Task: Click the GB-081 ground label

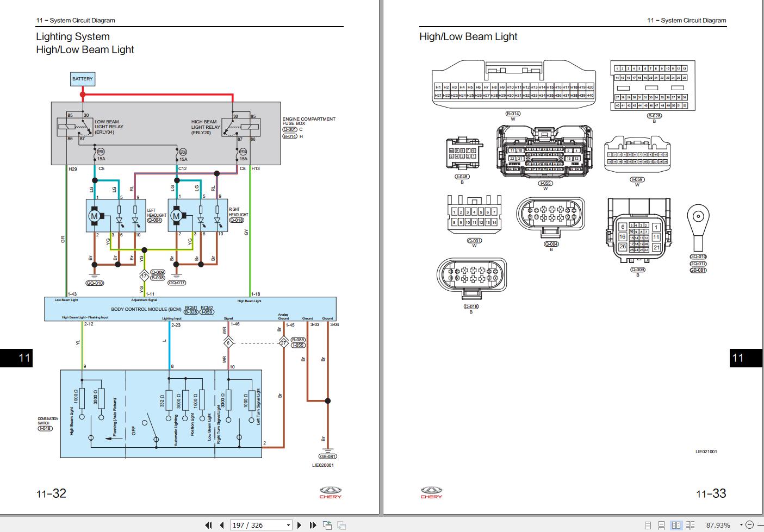Action: click(327, 456)
